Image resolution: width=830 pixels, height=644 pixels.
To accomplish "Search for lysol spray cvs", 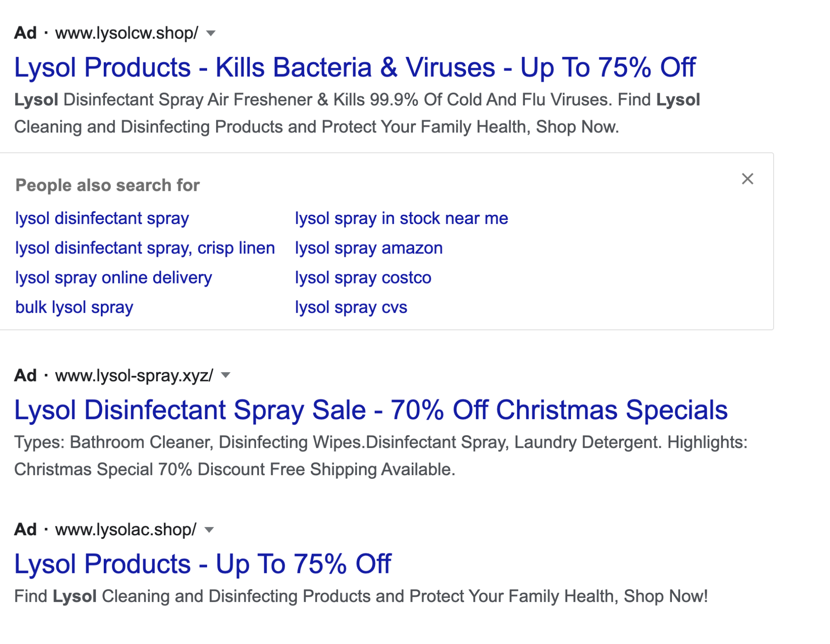I will coord(351,307).
